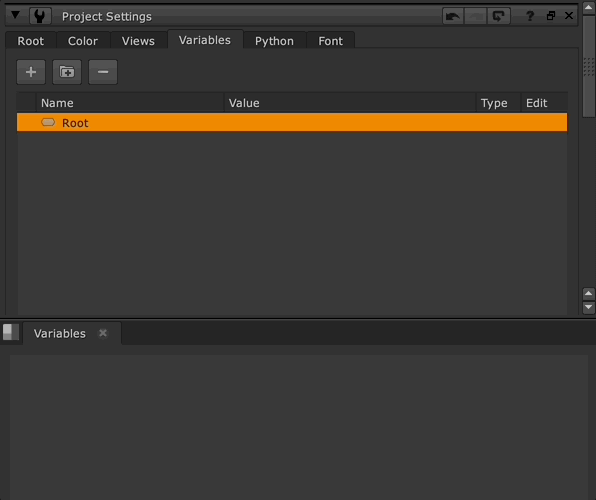Collapse the Project Settings panel with triangle
The height and width of the screenshot is (500, 596).
coord(15,15)
